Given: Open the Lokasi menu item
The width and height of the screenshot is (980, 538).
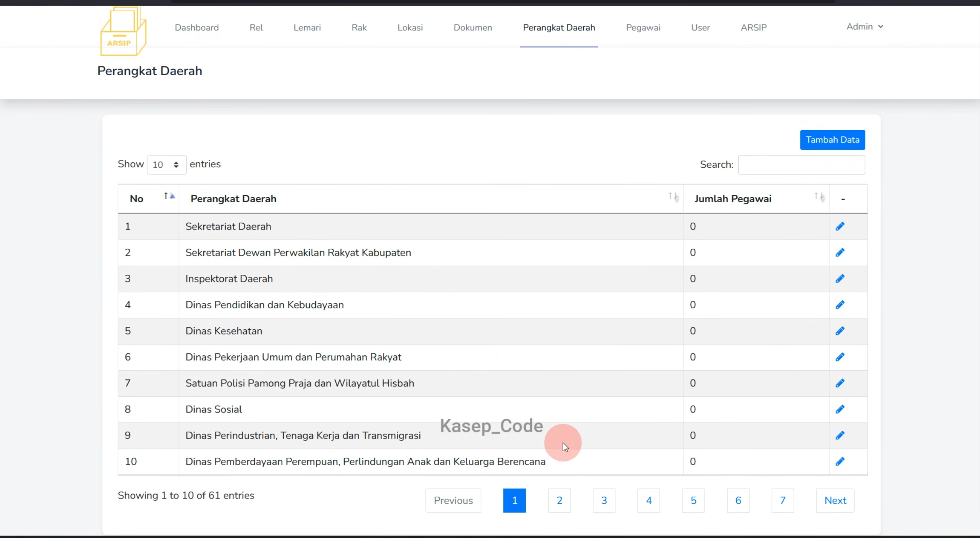Looking at the screenshot, I should pyautogui.click(x=410, y=28).
